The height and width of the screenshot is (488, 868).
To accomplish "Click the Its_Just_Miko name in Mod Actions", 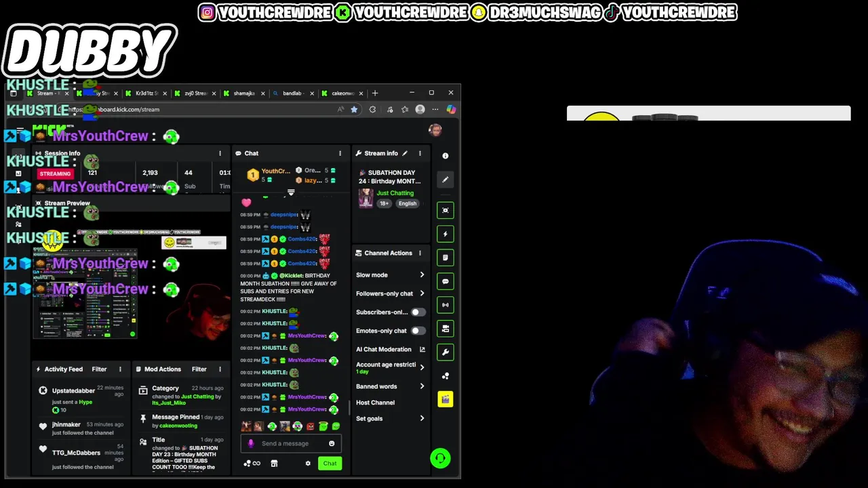I will click(170, 403).
